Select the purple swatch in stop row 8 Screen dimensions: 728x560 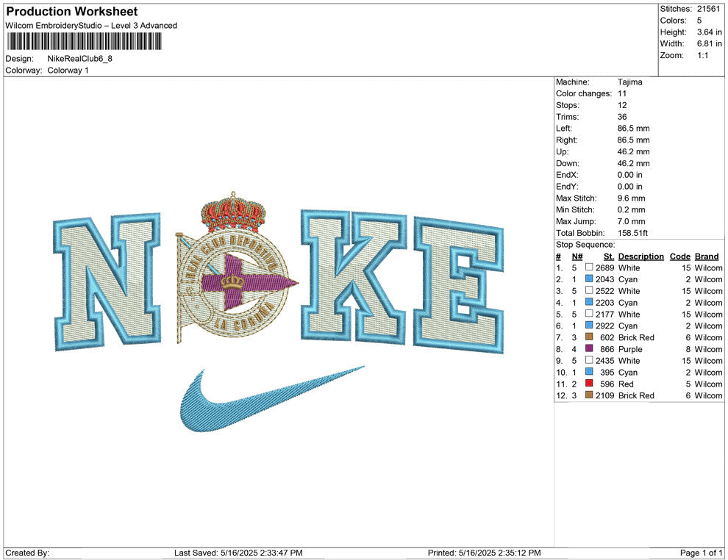[589, 348]
